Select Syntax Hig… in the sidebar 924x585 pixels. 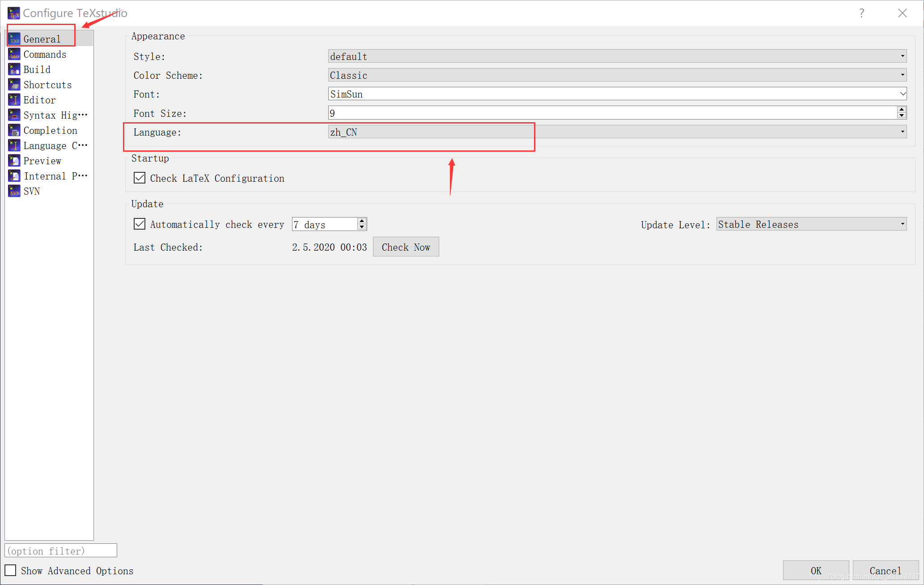click(49, 115)
